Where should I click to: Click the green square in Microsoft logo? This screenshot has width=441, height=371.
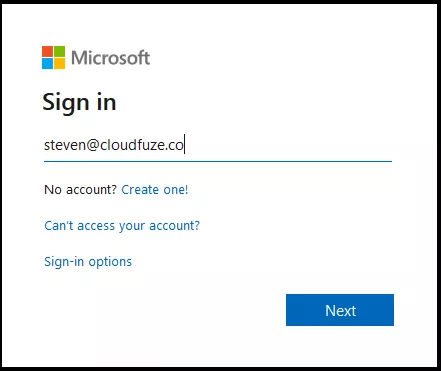(59, 52)
